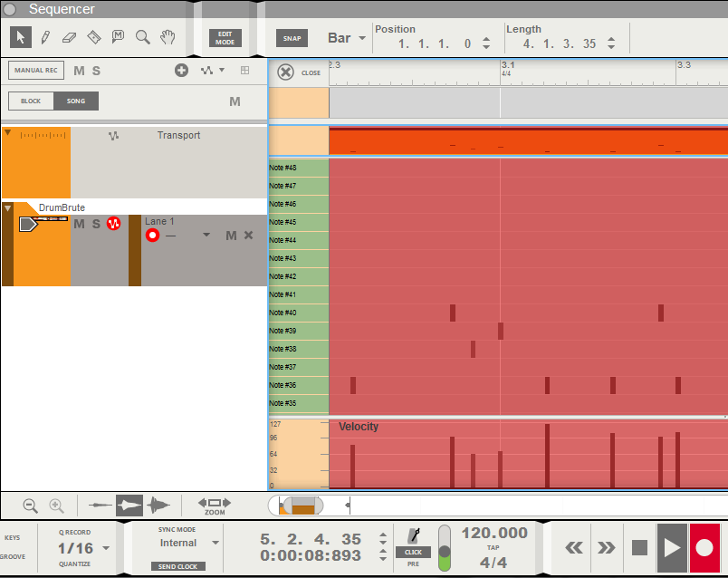This screenshot has height=578, width=728.
Task: Select the Hand tool
Action: pos(168,37)
